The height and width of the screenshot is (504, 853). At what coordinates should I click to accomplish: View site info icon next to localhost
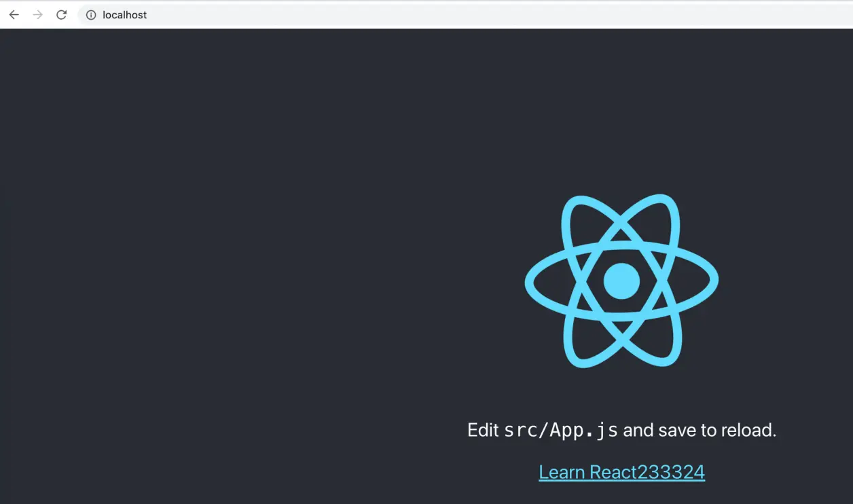pos(91,15)
